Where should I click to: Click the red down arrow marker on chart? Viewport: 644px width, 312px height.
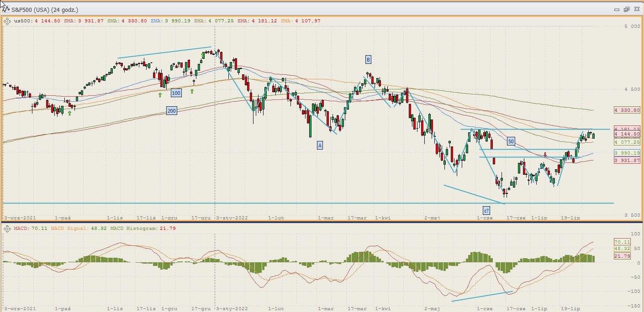(545, 155)
